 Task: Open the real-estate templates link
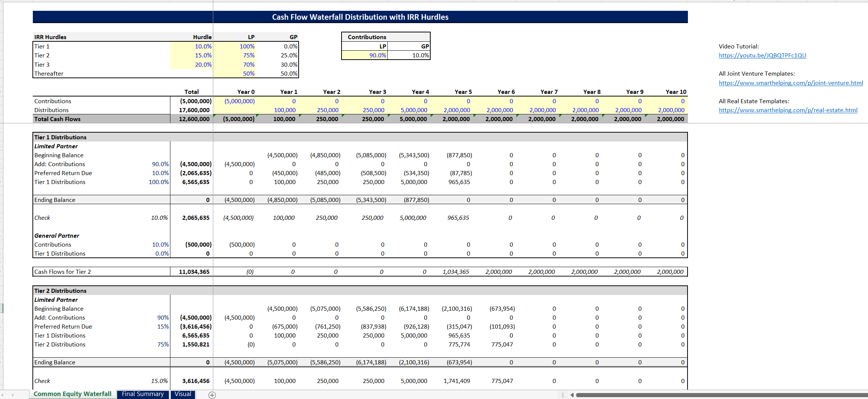coord(788,110)
